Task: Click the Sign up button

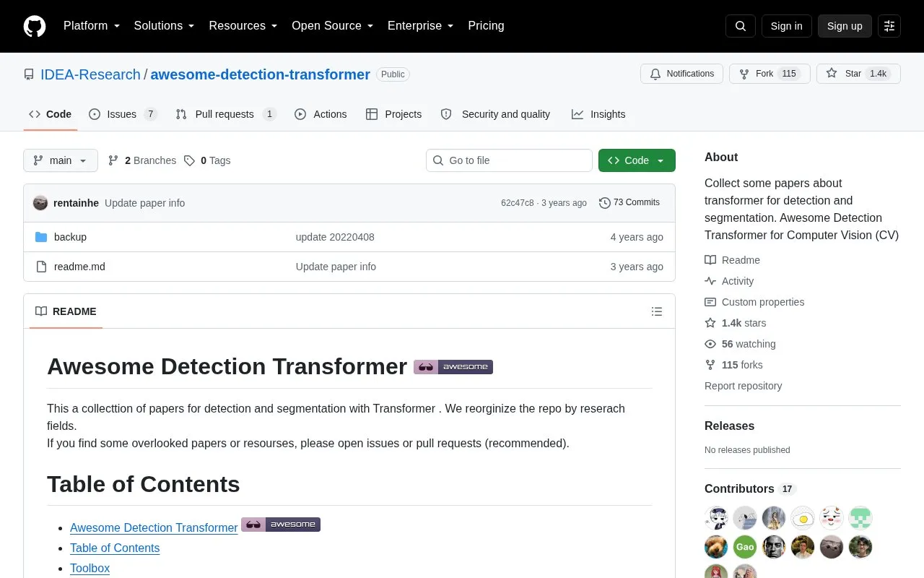Action: click(845, 26)
